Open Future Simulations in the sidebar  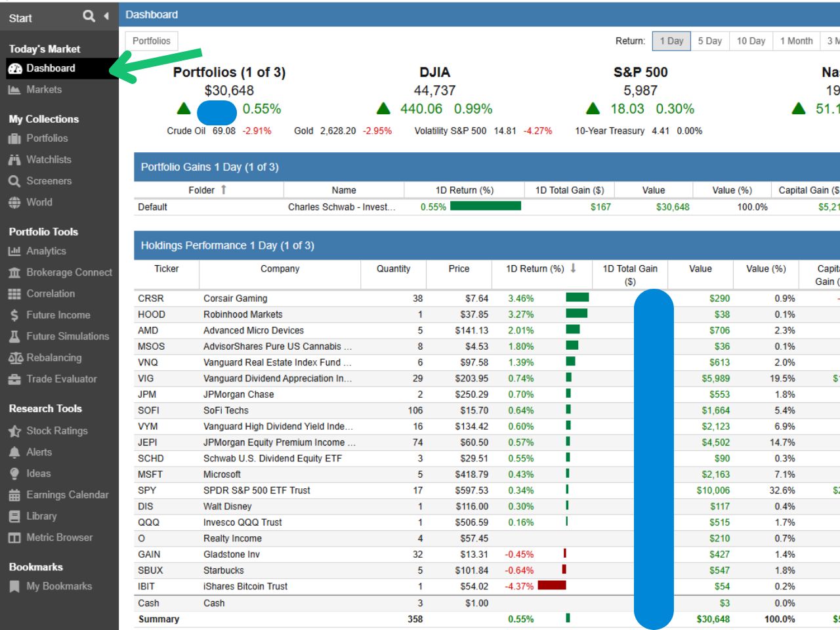(68, 336)
